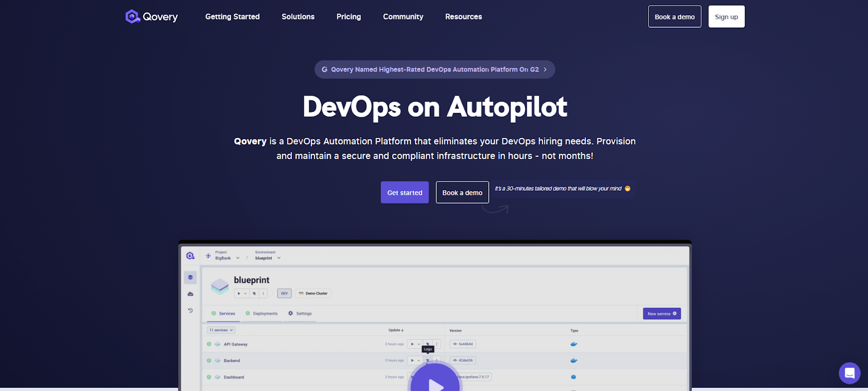
Task: Click the New service button
Action: (662, 313)
